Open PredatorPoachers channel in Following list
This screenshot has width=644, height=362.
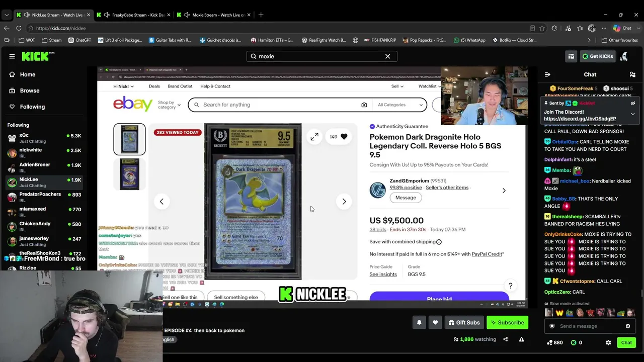44,197
